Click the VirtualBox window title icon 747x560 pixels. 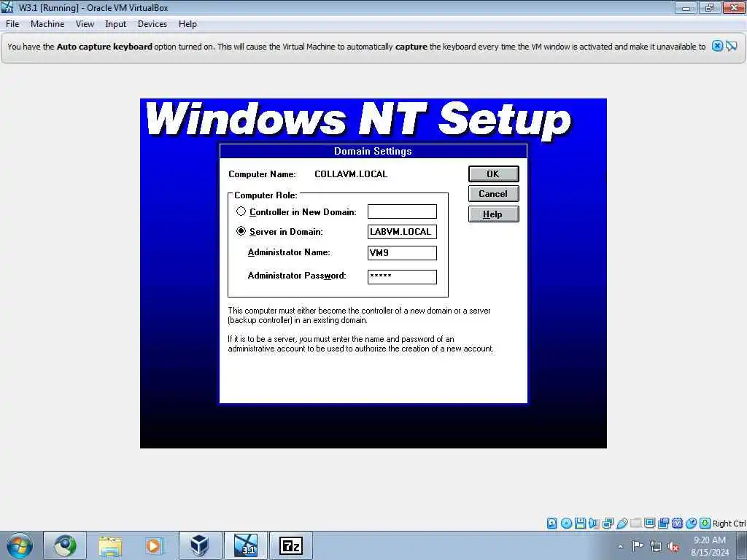click(x=7, y=7)
